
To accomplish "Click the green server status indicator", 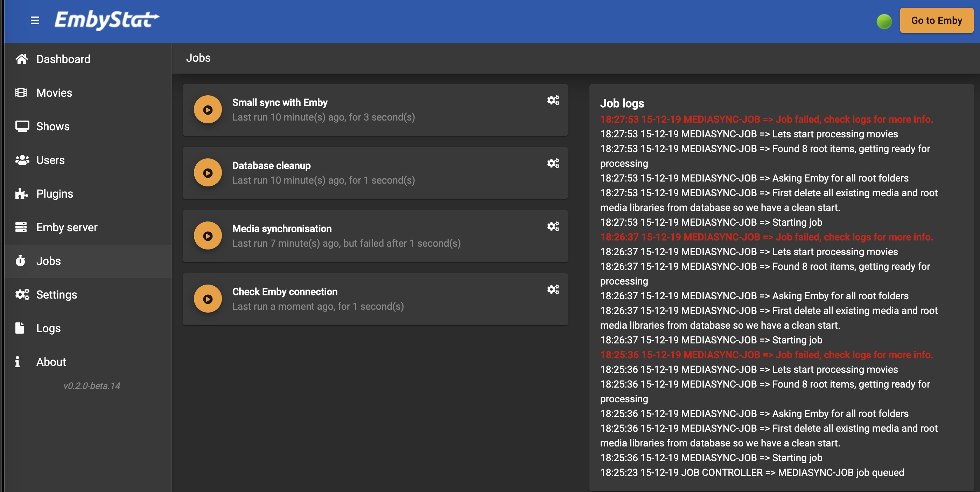I will (x=884, y=22).
